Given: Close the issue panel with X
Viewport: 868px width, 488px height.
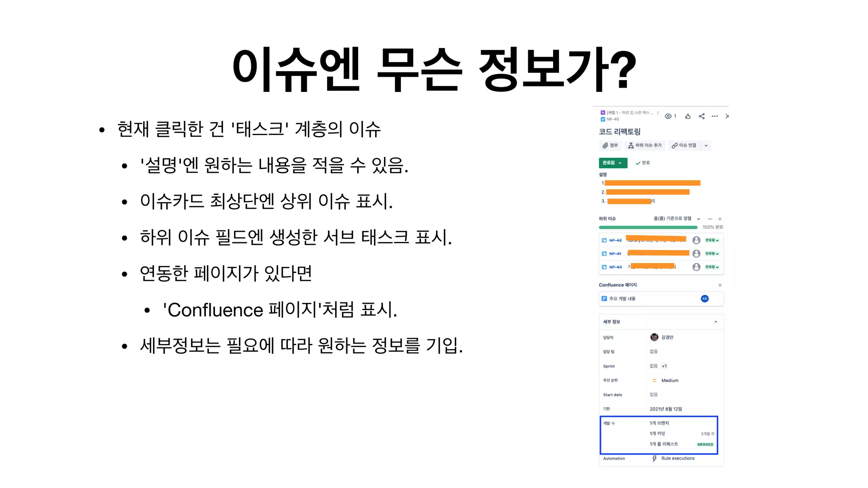Looking at the screenshot, I should point(727,116).
